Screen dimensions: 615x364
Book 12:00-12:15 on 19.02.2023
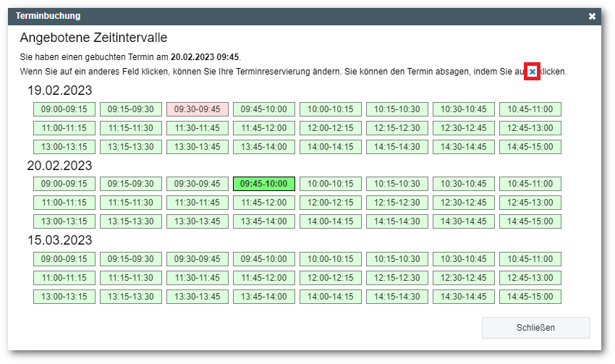tap(330, 128)
